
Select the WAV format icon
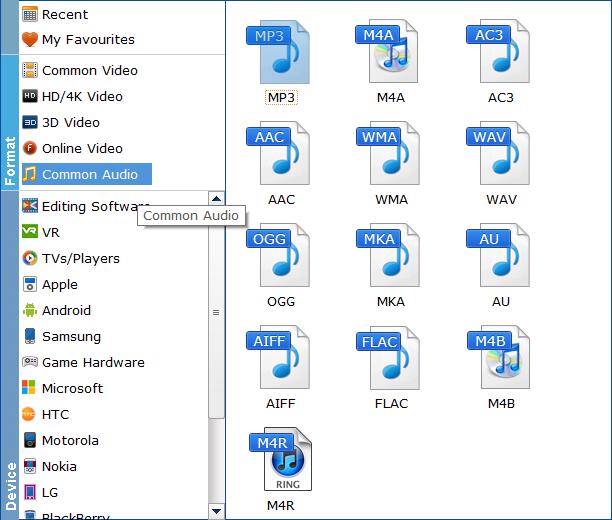coord(498,153)
